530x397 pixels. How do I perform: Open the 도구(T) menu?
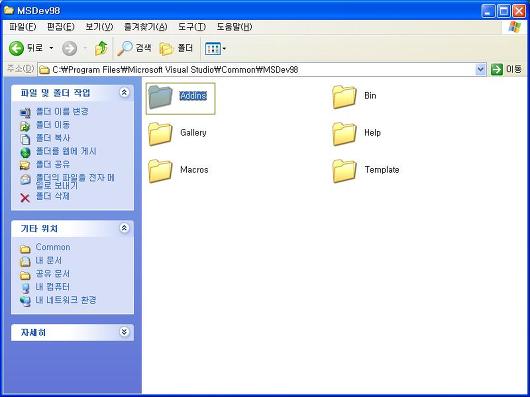(192, 27)
